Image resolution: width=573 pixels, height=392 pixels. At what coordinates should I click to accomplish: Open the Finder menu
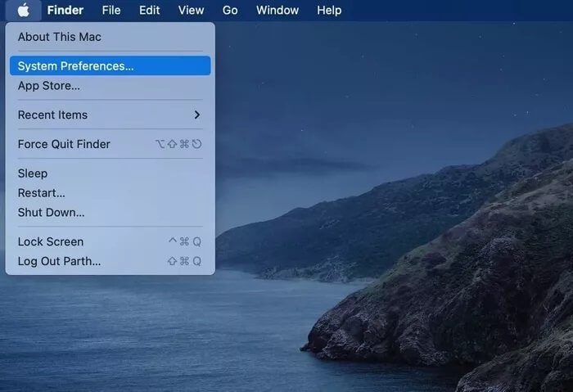coord(65,11)
